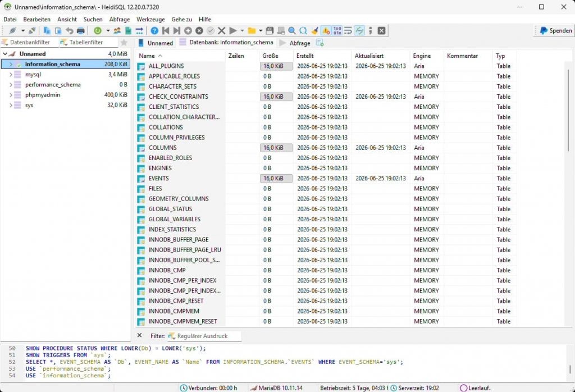
Task: Click the green refresh icon
Action: [x=98, y=31]
